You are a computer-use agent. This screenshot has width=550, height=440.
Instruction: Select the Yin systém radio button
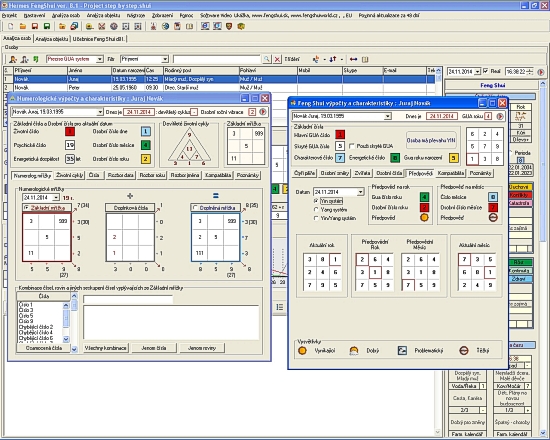pyautogui.click(x=316, y=201)
